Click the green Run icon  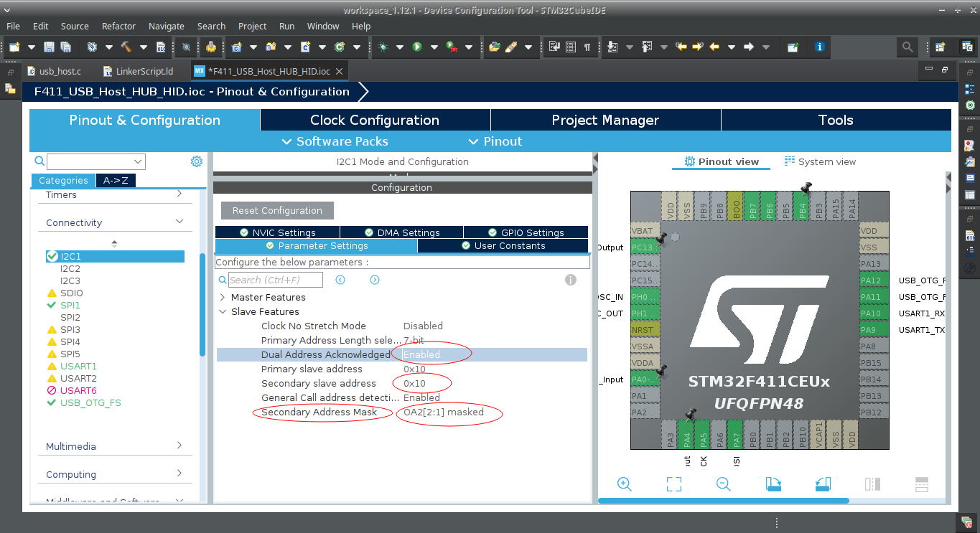point(417,47)
